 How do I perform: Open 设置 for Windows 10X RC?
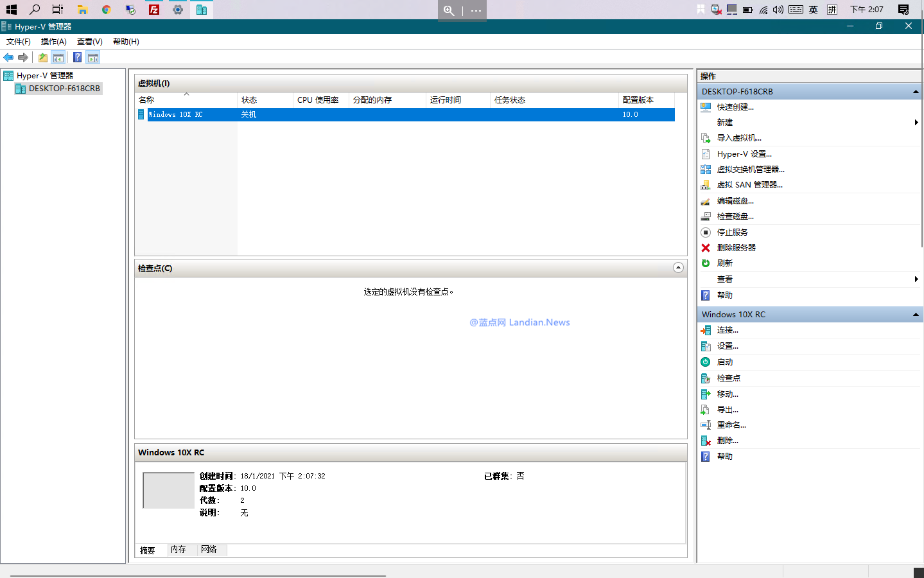pyautogui.click(x=728, y=346)
